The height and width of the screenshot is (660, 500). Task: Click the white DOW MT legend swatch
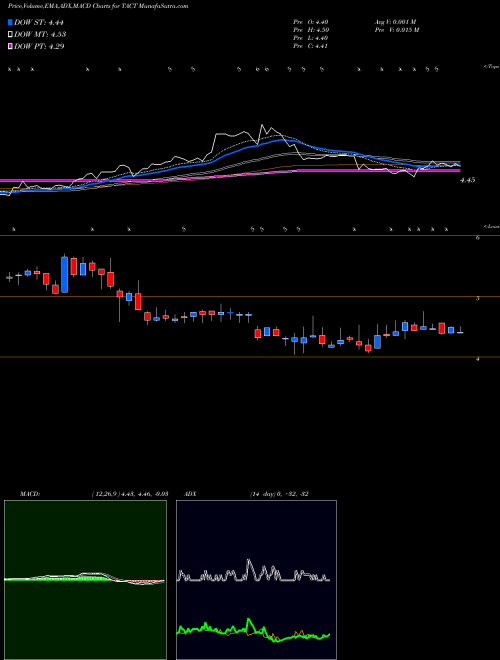click(x=10, y=35)
